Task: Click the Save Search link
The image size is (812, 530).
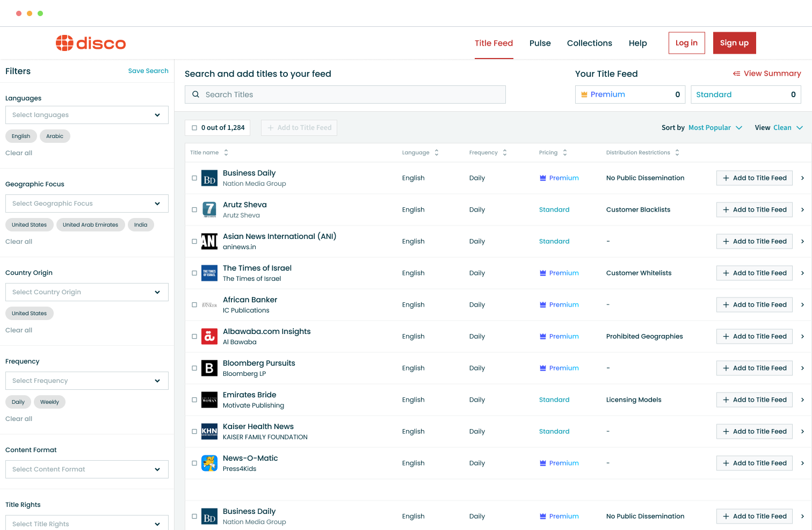Action: tap(148, 71)
